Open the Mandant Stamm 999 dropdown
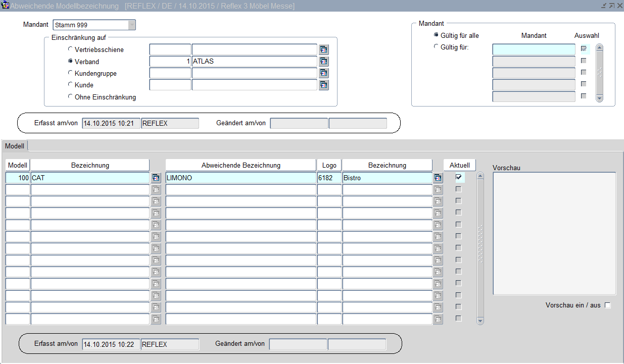The height and width of the screenshot is (364, 624). [x=131, y=25]
